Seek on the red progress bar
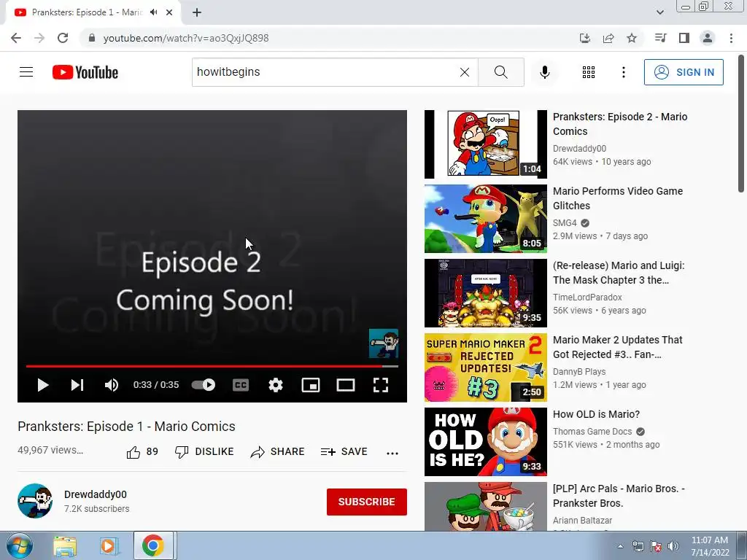The image size is (747, 560). (x=212, y=366)
